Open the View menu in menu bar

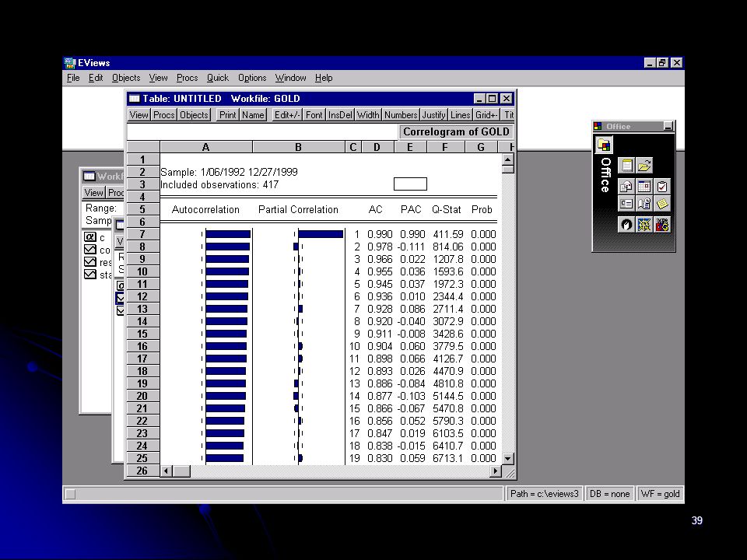[x=158, y=78]
